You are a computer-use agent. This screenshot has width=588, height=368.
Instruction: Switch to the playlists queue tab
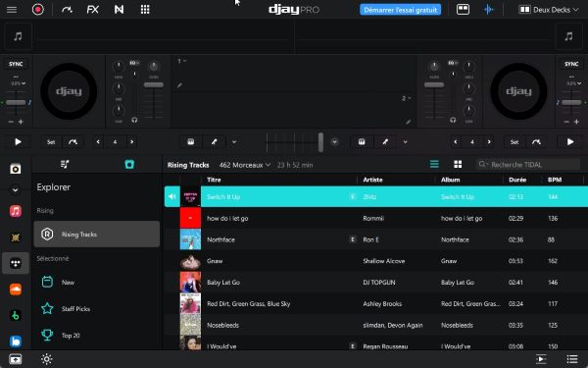[x=65, y=165]
